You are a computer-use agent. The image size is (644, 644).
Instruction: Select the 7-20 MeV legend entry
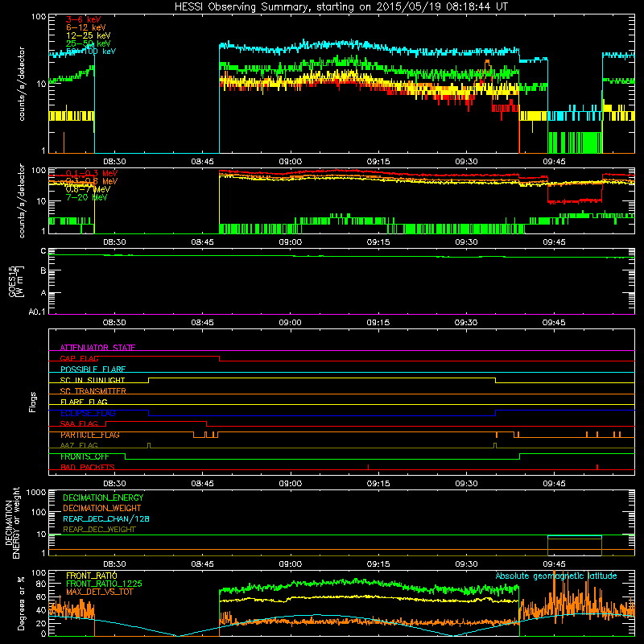86,197
